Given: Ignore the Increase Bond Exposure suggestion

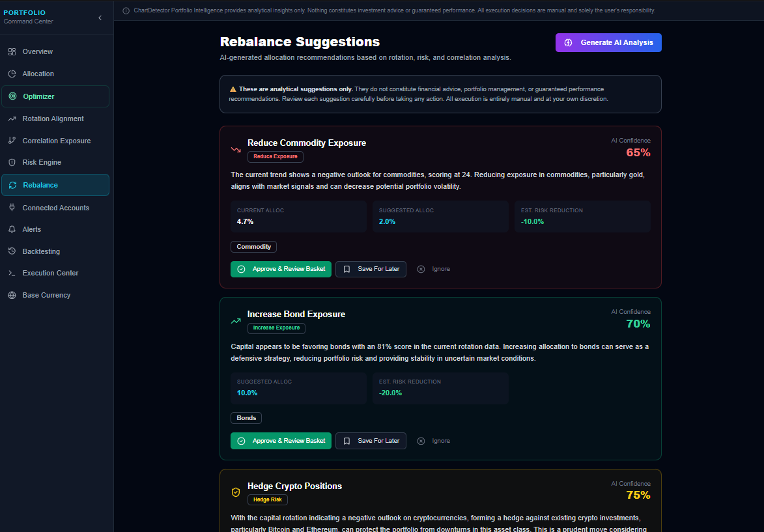Looking at the screenshot, I should coord(434,441).
